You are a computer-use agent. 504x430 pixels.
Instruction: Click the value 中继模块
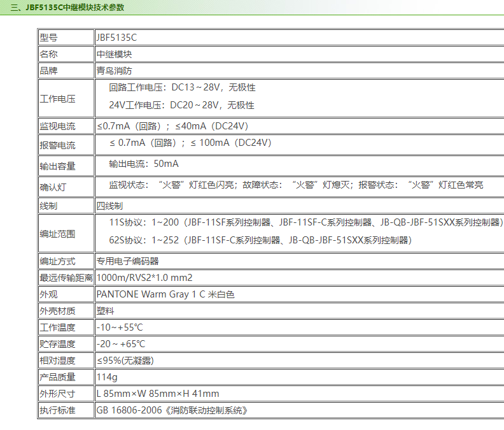coord(114,54)
